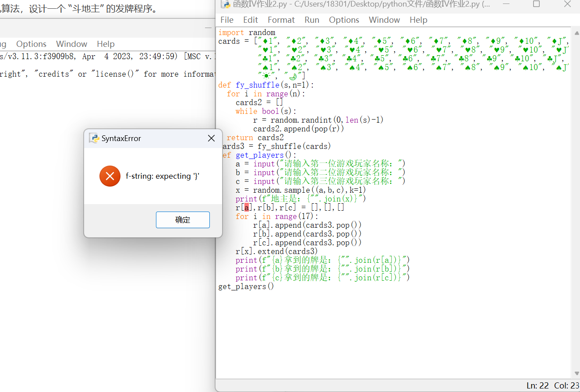Click the 'cards2 = []' line
Image resolution: width=580 pixels, height=392 pixels.
point(259,102)
